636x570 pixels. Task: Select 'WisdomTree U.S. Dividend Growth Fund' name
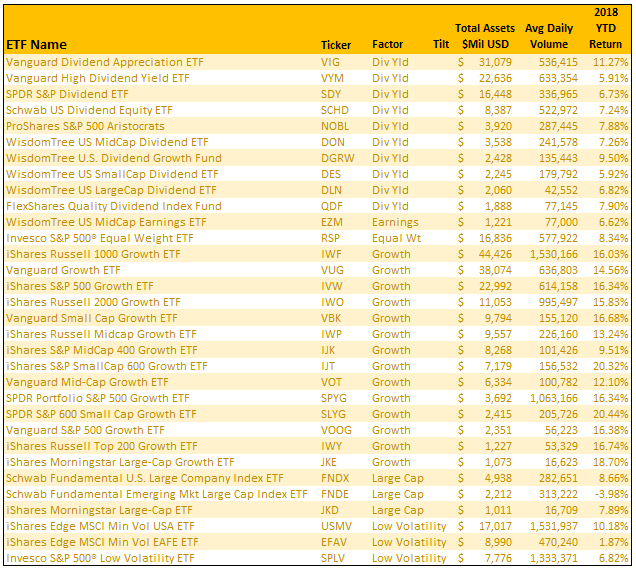[114, 158]
